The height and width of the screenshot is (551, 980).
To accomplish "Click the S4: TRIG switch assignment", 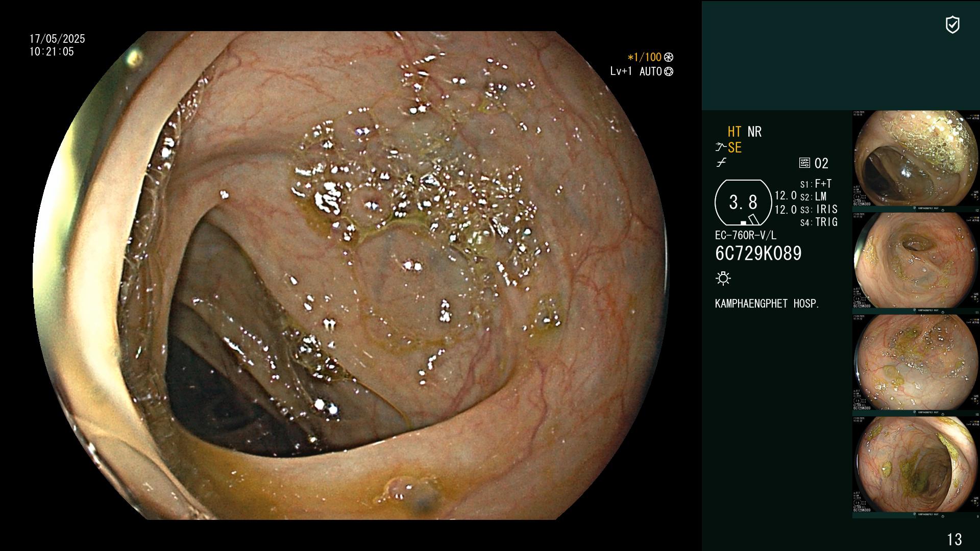I will coord(819,222).
